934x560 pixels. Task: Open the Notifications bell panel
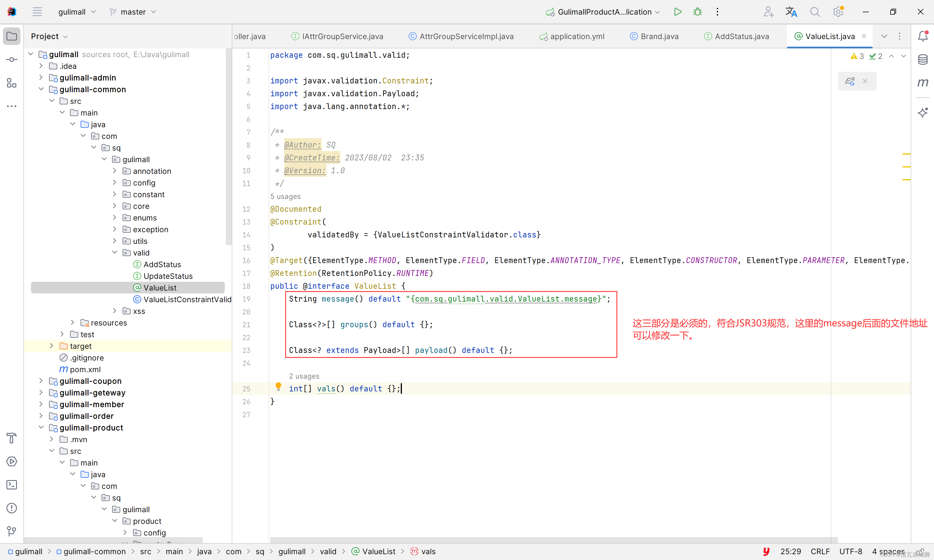click(x=923, y=36)
